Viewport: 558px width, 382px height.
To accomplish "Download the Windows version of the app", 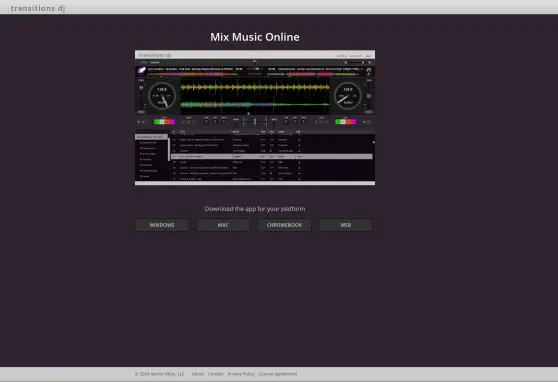I will click(x=162, y=225).
